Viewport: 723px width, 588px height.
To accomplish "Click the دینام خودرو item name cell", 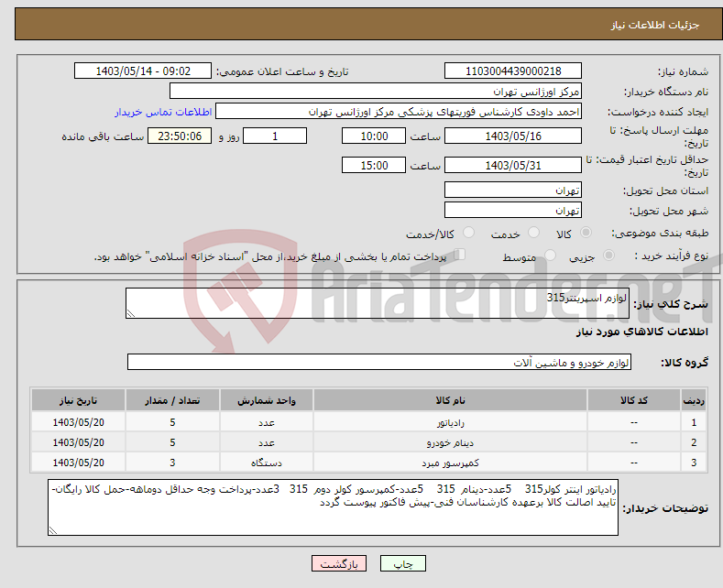I will (450, 442).
